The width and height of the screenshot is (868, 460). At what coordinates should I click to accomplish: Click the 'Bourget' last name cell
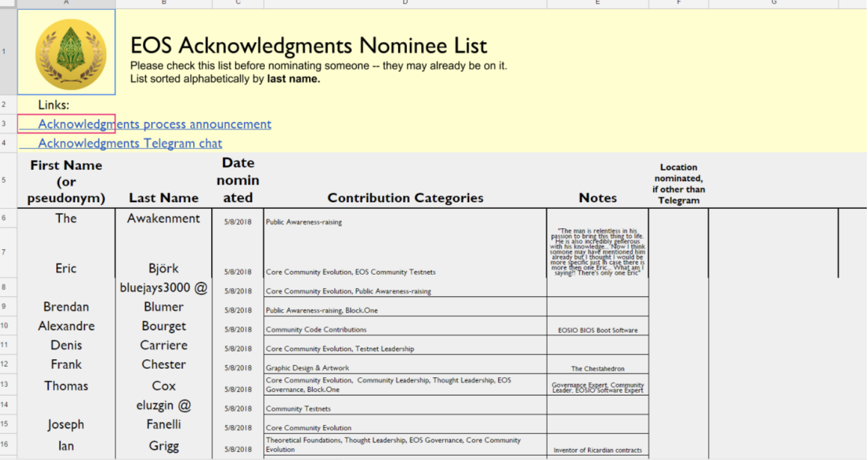tap(164, 326)
